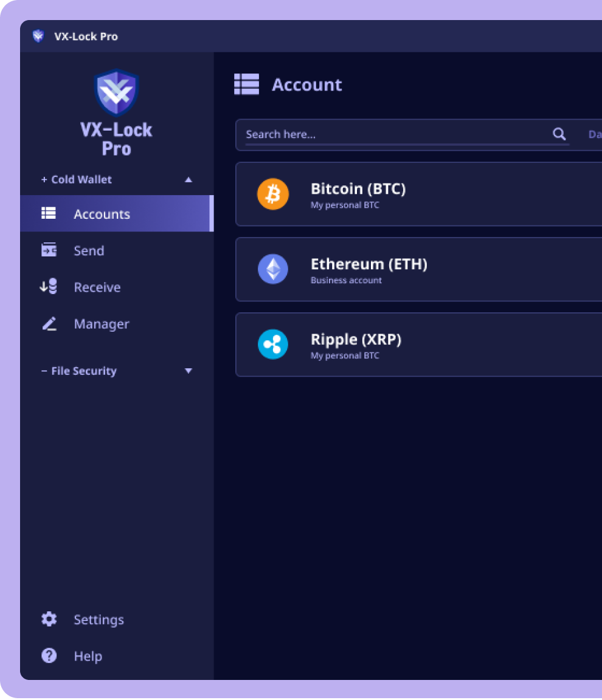Select the Bitcoin (BTC) account title

358,189
